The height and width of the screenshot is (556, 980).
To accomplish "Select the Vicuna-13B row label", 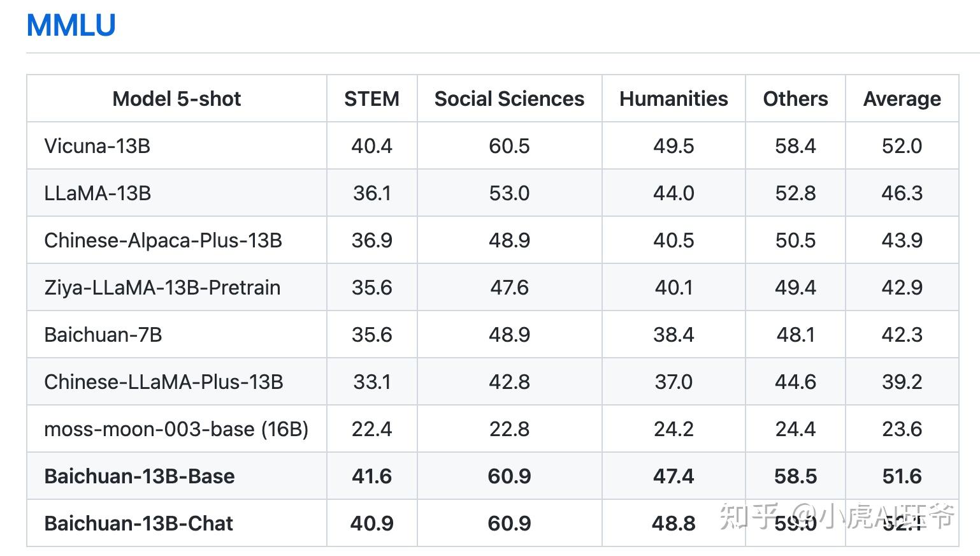I will (x=97, y=146).
